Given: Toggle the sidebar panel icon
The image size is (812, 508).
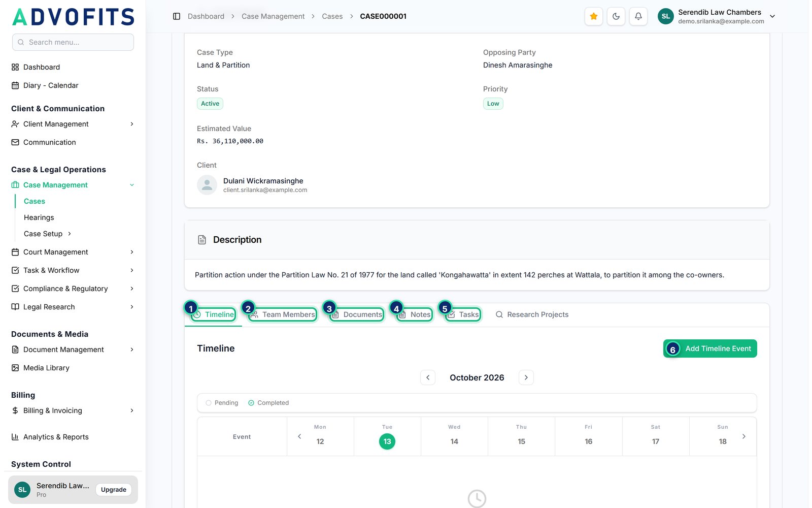Looking at the screenshot, I should point(177,16).
